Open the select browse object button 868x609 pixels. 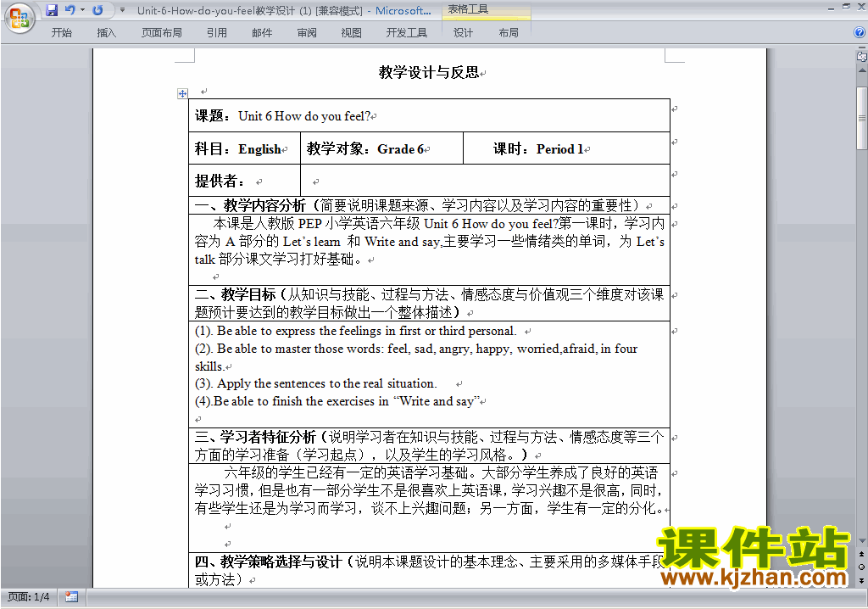pos(862,567)
